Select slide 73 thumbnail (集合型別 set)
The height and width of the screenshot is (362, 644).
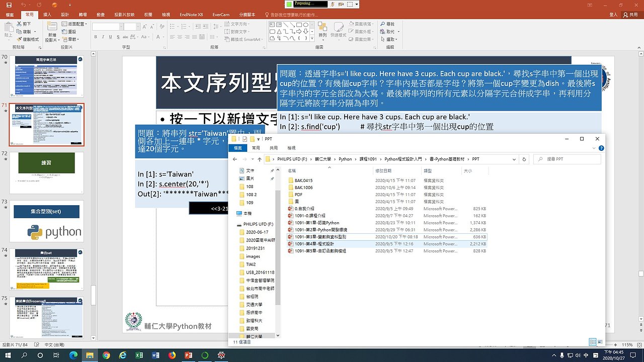[46, 221]
